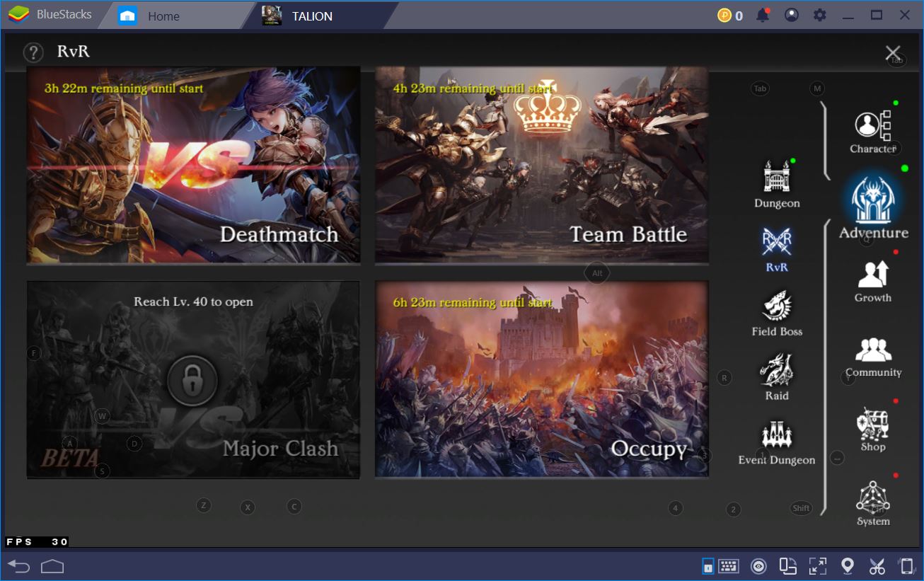This screenshot has height=581, width=924.
Task: Open the System menu icon
Action: pos(872,497)
